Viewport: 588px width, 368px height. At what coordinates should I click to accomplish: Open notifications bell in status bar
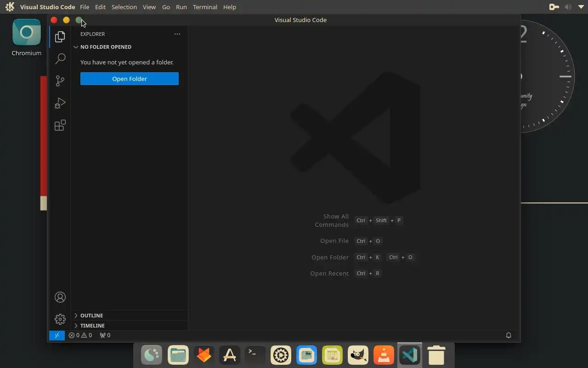509,335
